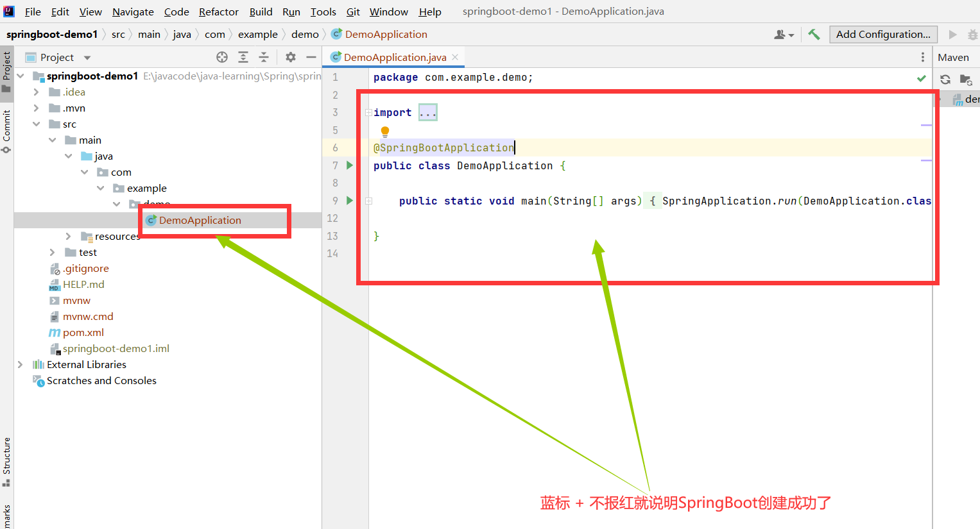The height and width of the screenshot is (529, 980).
Task: Hide the Project panel with minus icon
Action: [x=311, y=57]
